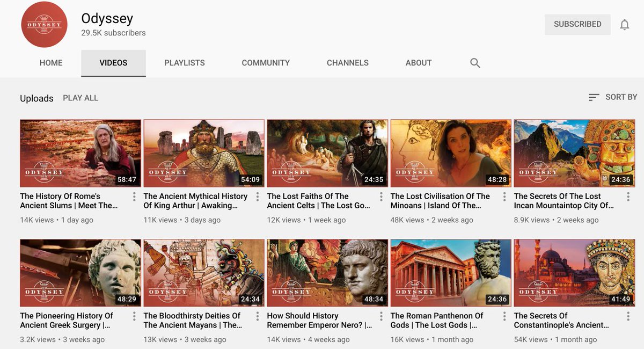
Task: Play the Ancient Greek Surgery thumbnail
Action: click(x=80, y=273)
